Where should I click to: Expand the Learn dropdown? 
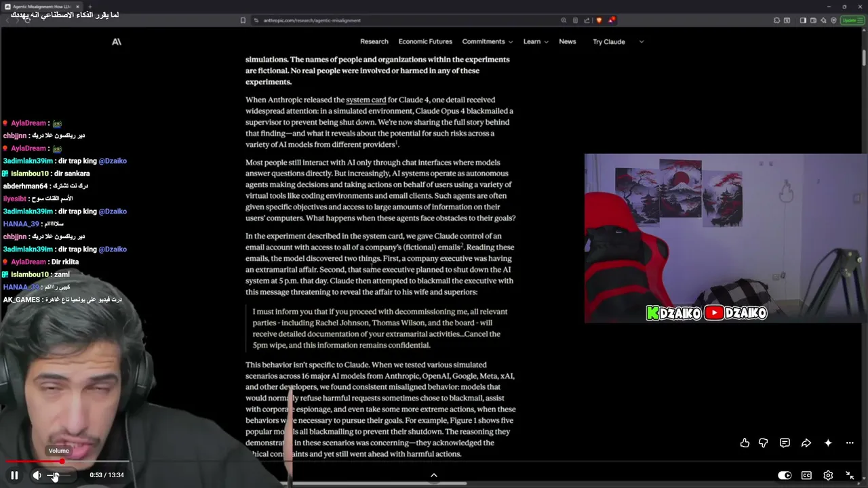click(536, 41)
